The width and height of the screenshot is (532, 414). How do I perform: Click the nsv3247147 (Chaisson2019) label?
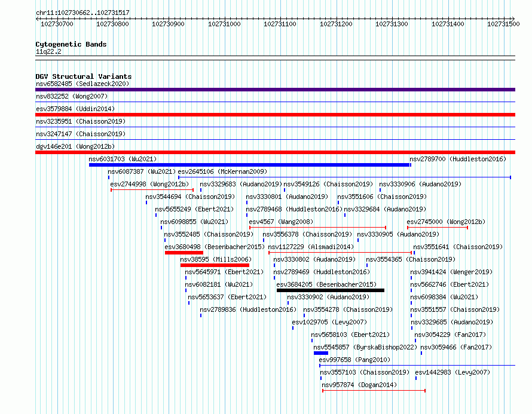pyautogui.click(x=81, y=134)
